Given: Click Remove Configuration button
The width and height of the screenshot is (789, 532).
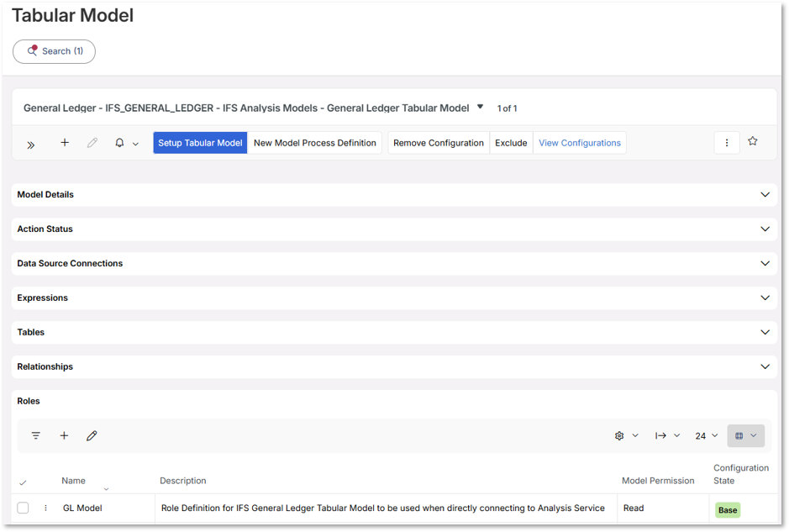Looking at the screenshot, I should (x=439, y=143).
